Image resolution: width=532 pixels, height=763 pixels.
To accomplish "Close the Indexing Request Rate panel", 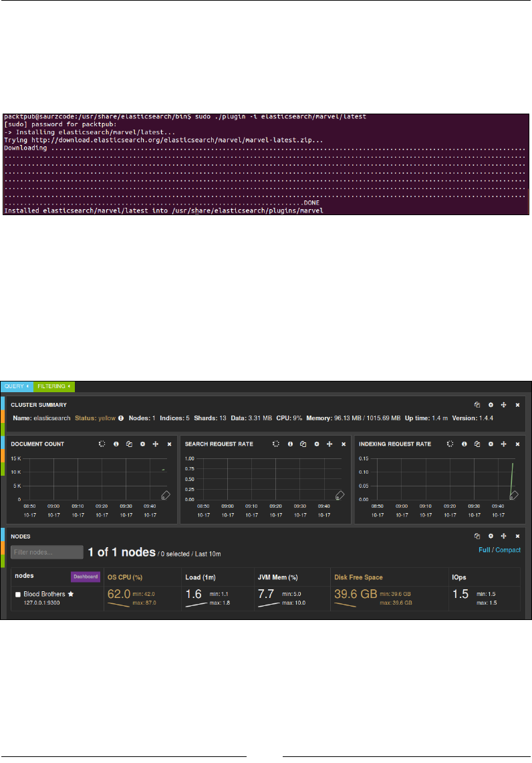I will point(517,444).
